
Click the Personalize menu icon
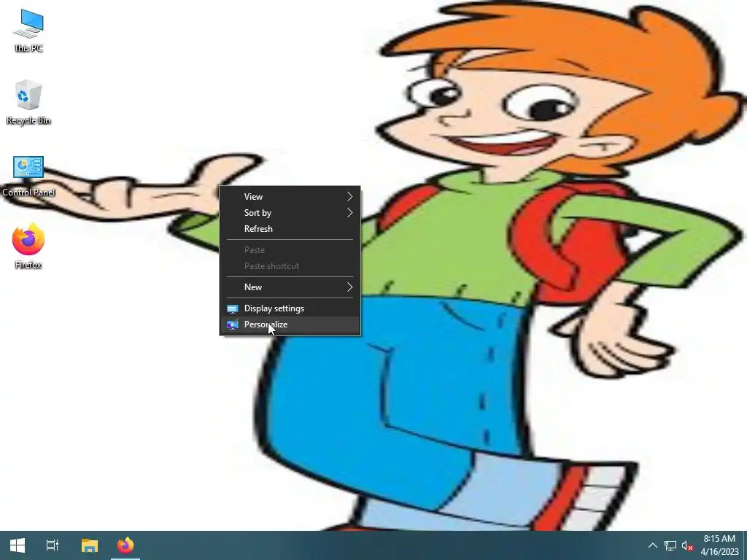[x=233, y=324]
